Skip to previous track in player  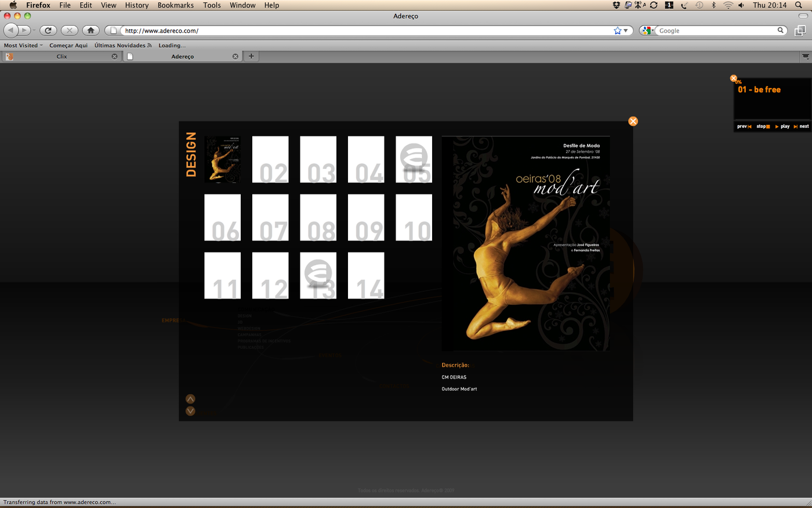744,126
